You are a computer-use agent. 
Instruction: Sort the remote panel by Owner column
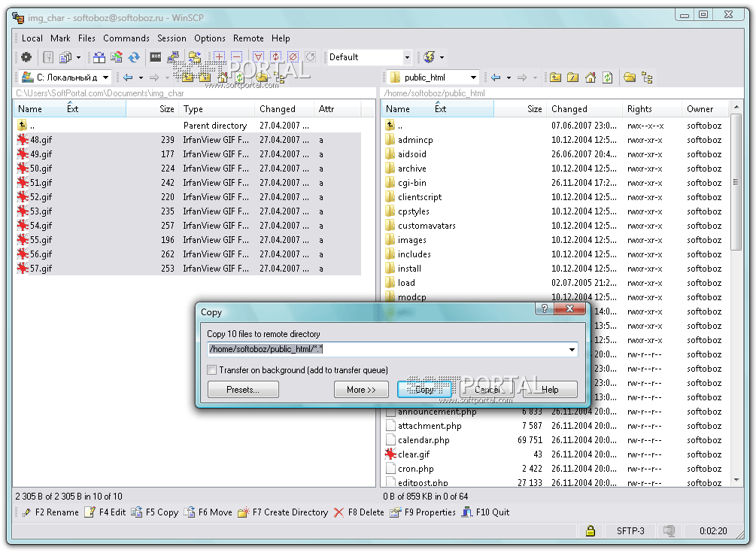(706, 109)
